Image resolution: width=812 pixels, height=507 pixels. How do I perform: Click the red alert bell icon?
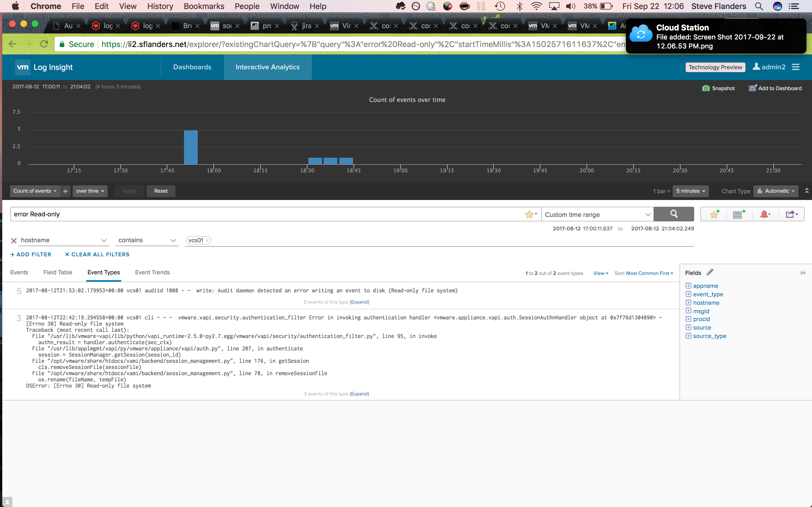click(x=765, y=214)
